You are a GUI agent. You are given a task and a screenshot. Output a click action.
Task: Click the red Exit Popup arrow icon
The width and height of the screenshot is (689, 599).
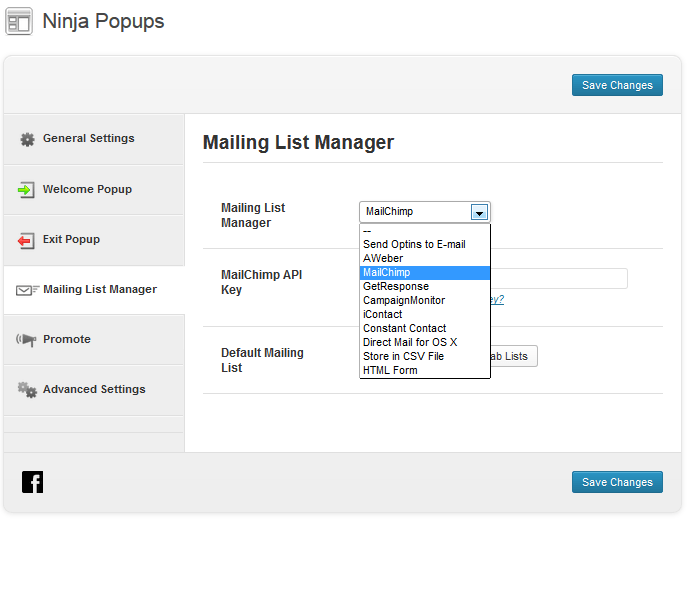pos(26,240)
